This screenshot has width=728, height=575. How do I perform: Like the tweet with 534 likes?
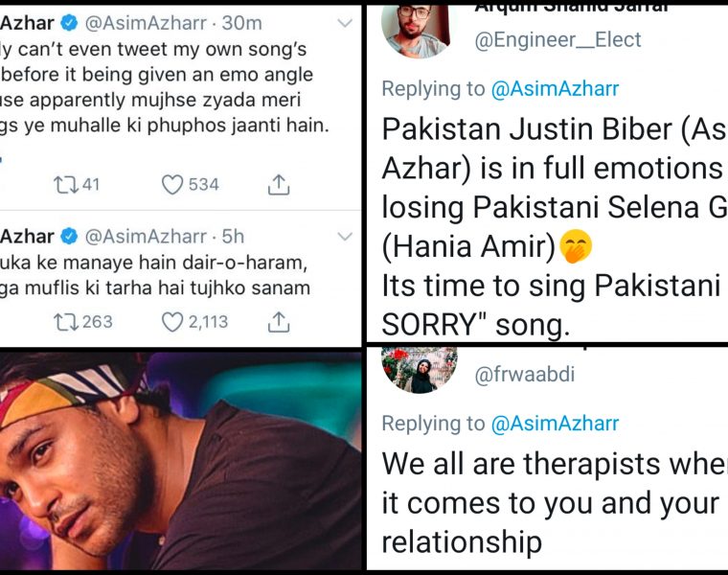coord(172,184)
